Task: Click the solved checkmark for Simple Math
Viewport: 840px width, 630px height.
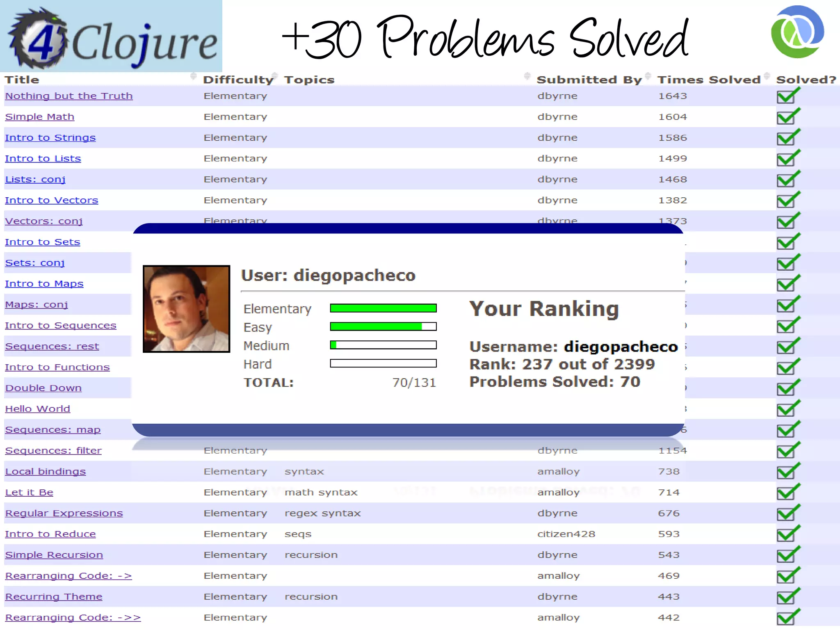Action: [788, 116]
